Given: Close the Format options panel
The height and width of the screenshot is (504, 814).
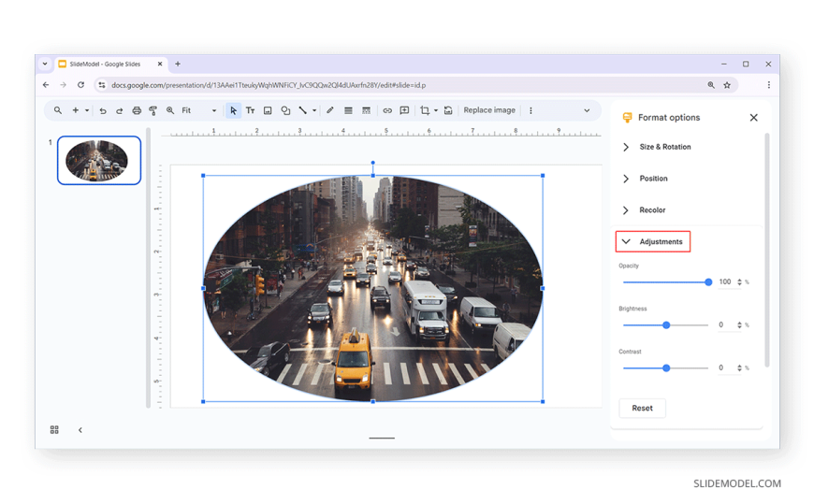Looking at the screenshot, I should coord(754,118).
